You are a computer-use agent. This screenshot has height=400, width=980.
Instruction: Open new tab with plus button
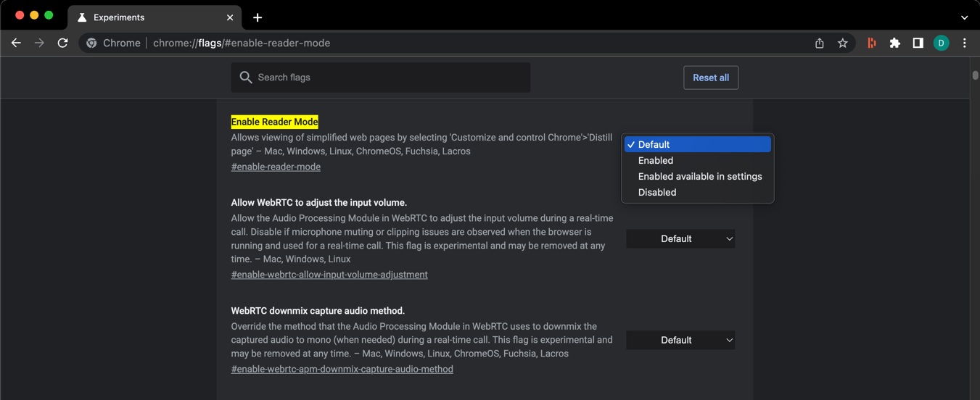click(x=258, y=17)
